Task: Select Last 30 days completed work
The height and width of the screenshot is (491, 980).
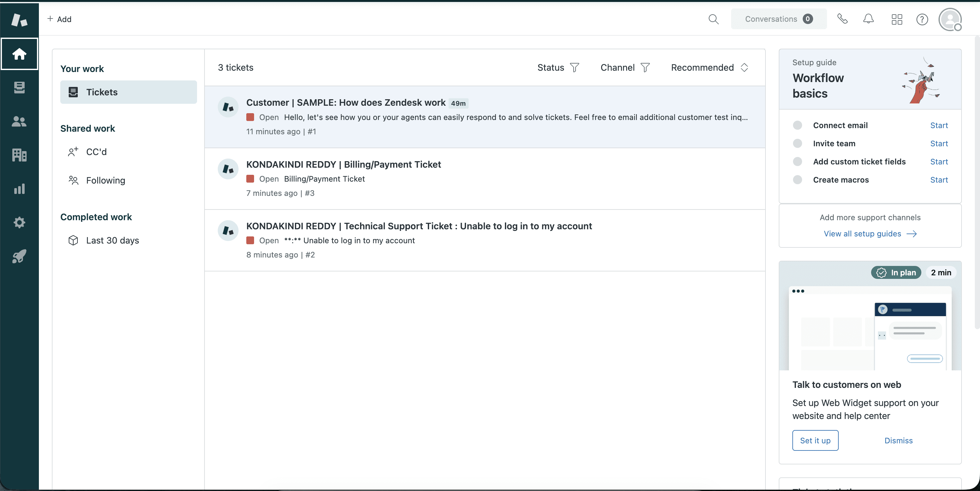Action: 112,241
